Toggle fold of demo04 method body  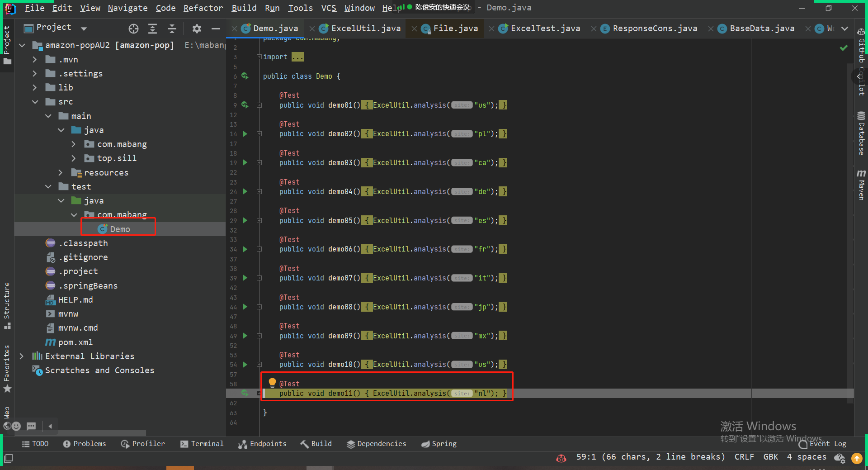[x=259, y=192]
